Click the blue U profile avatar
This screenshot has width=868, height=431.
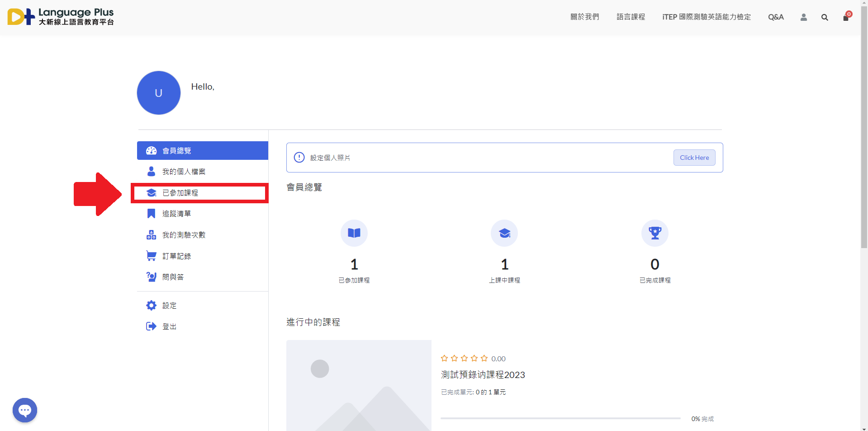pyautogui.click(x=159, y=93)
